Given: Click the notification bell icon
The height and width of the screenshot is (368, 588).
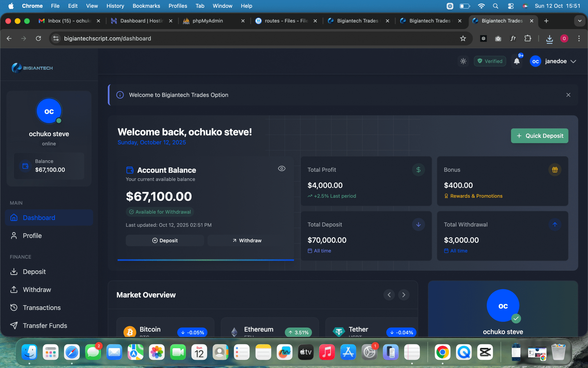Looking at the screenshot, I should click(x=517, y=61).
